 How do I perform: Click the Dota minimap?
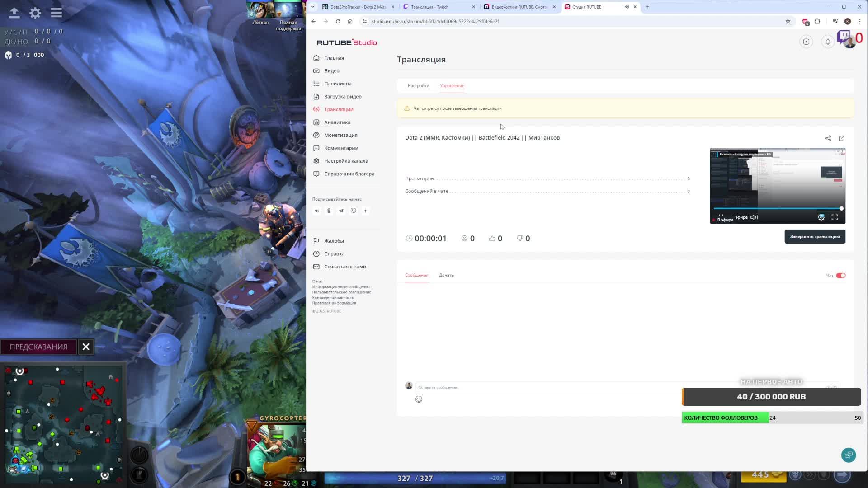pyautogui.click(x=63, y=425)
